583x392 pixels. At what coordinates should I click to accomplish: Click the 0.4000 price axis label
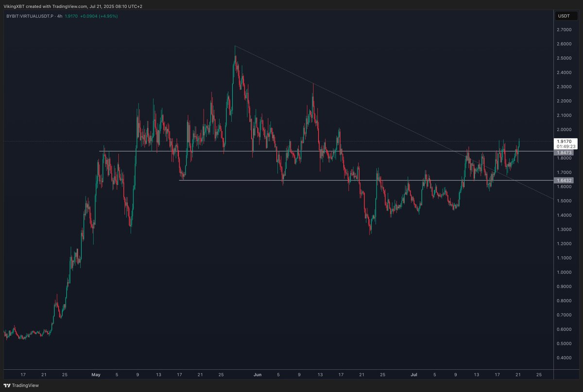[564, 358]
